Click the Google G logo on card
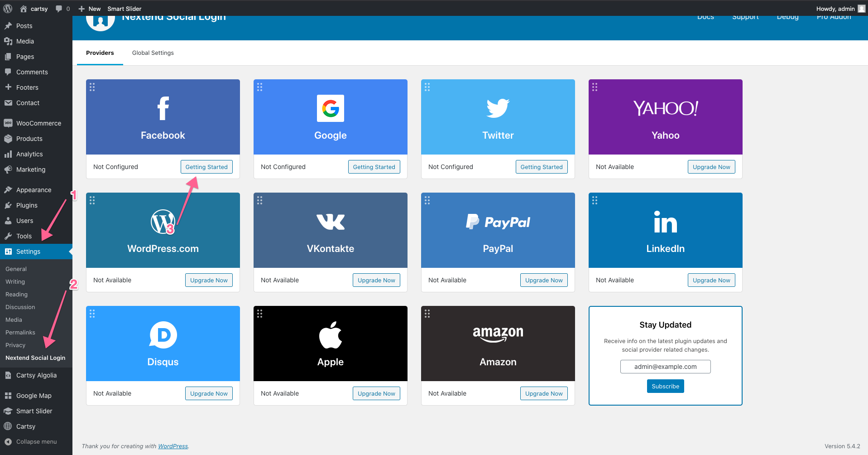Screen dimensions: 868x455 [x=331, y=108]
